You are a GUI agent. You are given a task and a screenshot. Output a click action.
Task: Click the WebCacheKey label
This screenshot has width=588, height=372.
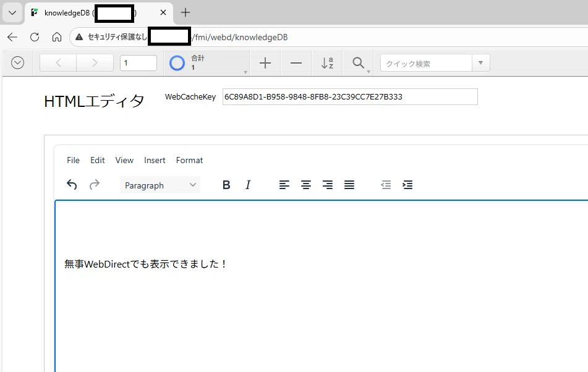[190, 96]
